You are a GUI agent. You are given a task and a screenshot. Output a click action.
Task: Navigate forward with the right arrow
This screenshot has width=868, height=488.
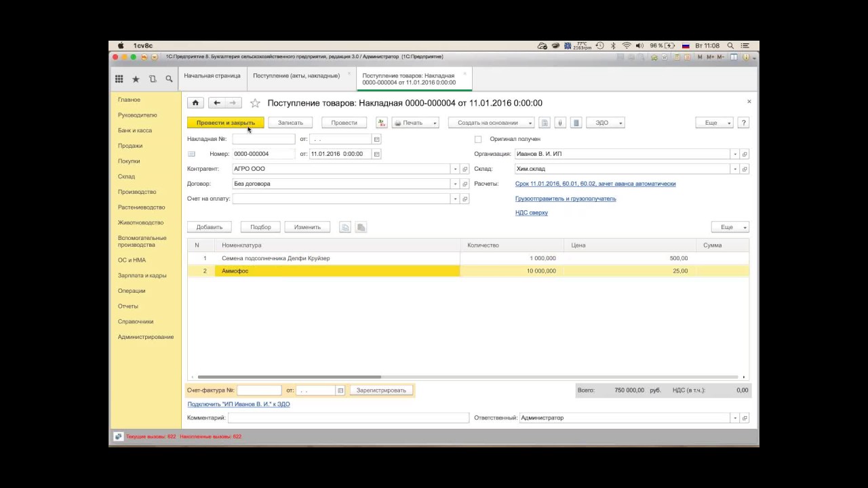click(x=233, y=103)
